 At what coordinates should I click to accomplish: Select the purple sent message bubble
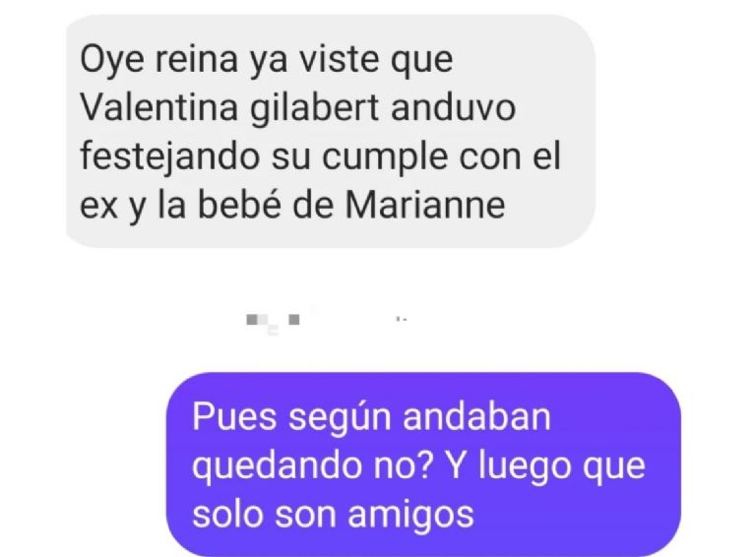423,464
